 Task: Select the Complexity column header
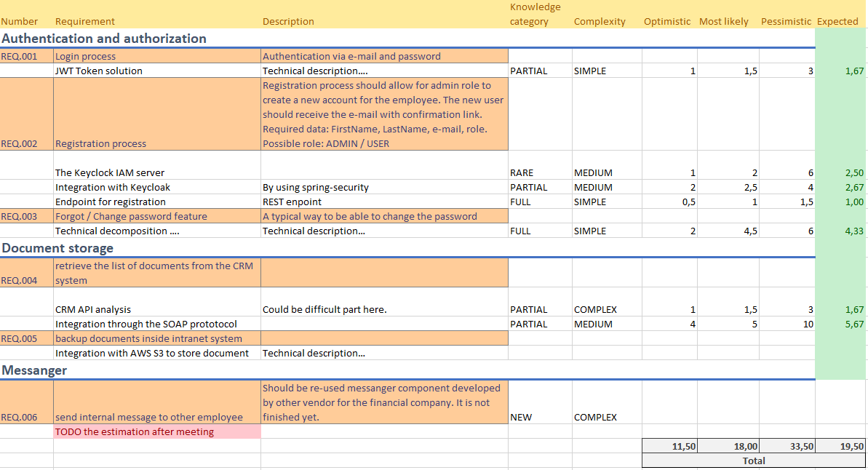599,21
